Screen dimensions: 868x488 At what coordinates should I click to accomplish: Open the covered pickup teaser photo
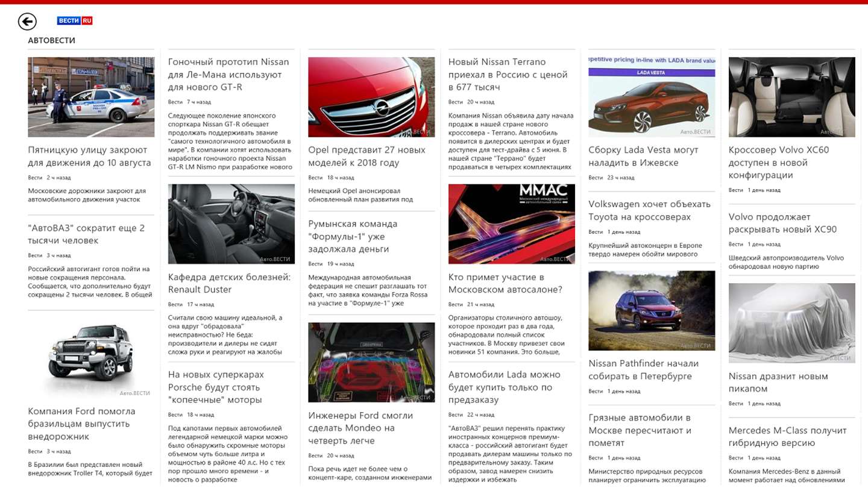[x=792, y=324]
